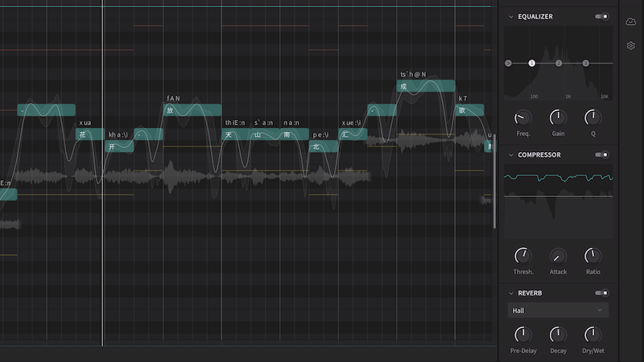Click the compressor Attack knob

click(558, 256)
